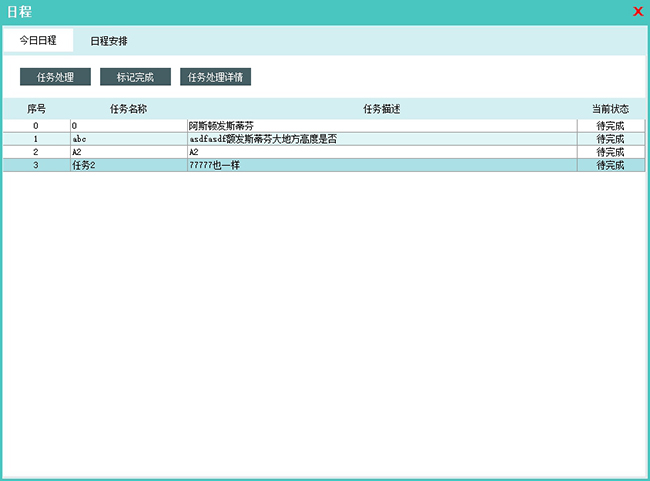
Task: Select the task named abc
Action: pyautogui.click(x=80, y=139)
